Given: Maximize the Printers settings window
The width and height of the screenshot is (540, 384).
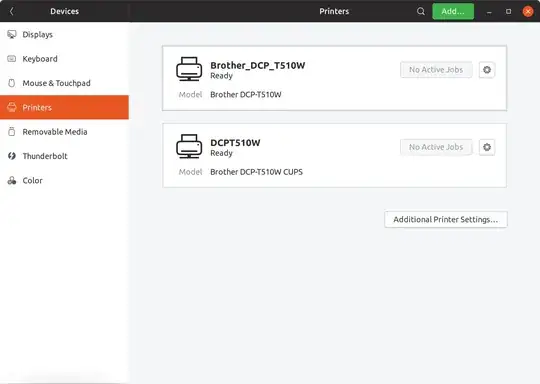Looking at the screenshot, I should click(x=508, y=11).
